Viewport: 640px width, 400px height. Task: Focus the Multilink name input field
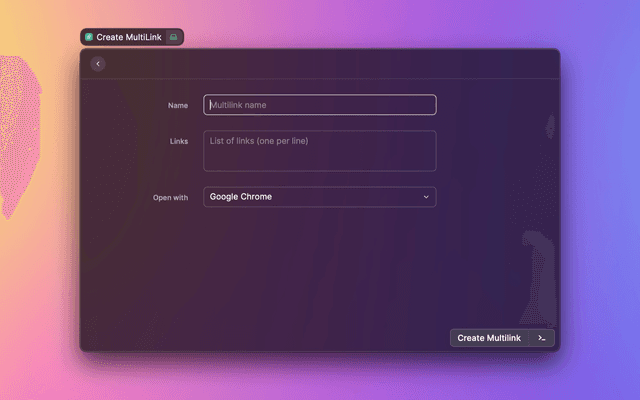click(320, 105)
